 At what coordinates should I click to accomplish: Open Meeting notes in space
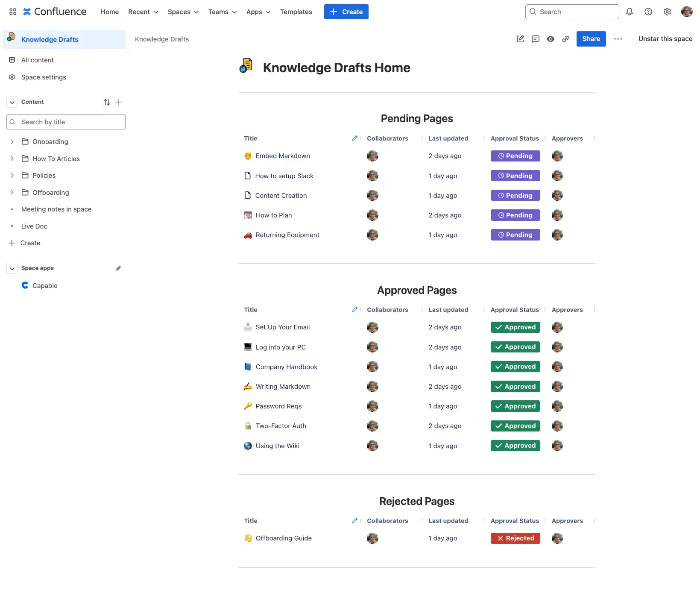coord(56,209)
